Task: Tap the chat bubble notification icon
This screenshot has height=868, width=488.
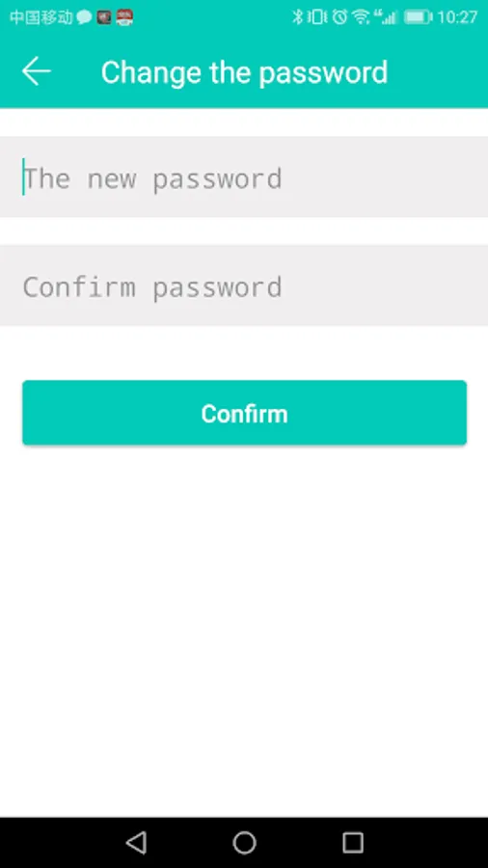Action: click(84, 17)
